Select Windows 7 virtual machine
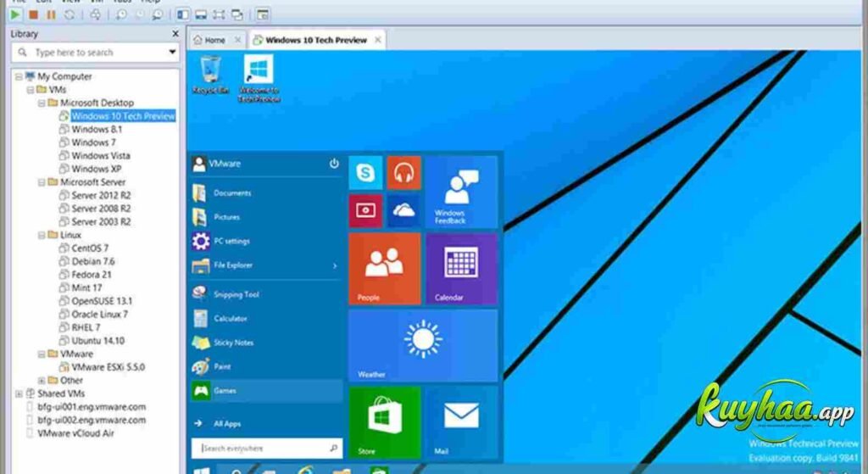This screenshot has height=474, width=868. coord(93,142)
